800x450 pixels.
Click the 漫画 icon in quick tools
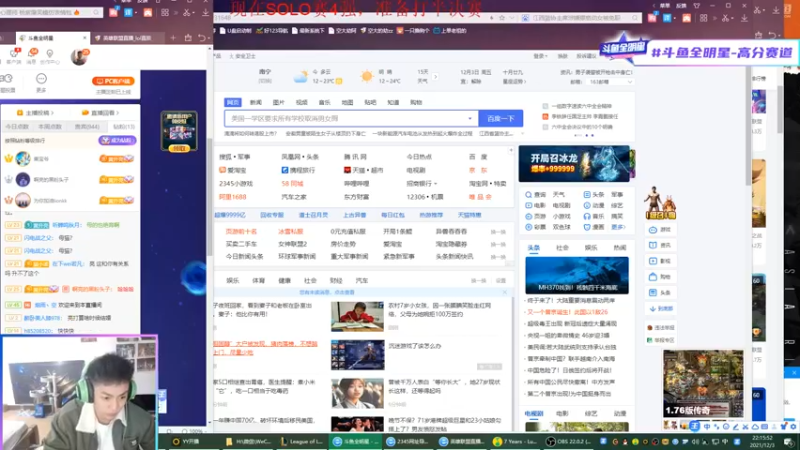coord(587,227)
